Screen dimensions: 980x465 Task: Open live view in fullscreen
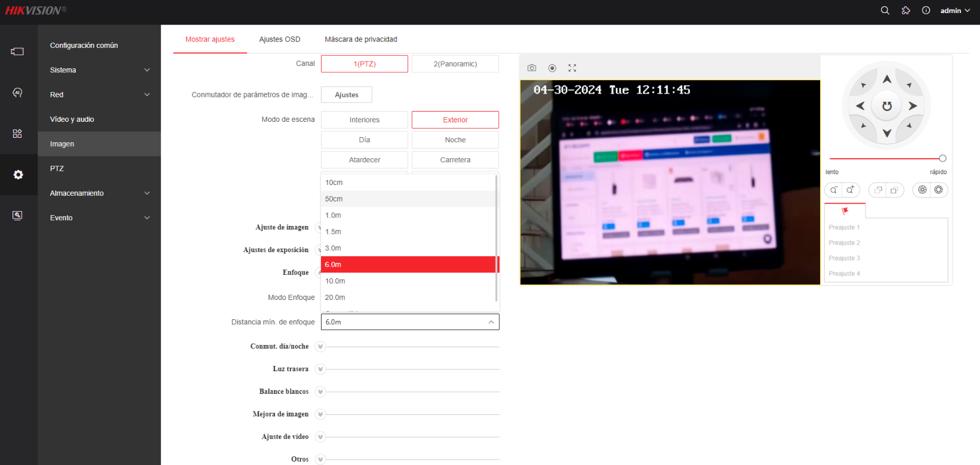[x=572, y=68]
